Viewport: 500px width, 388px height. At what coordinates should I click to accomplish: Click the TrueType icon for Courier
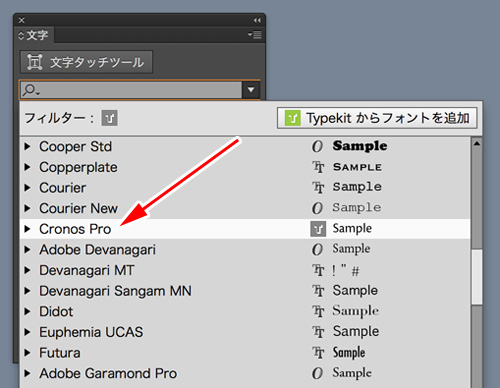click(318, 188)
